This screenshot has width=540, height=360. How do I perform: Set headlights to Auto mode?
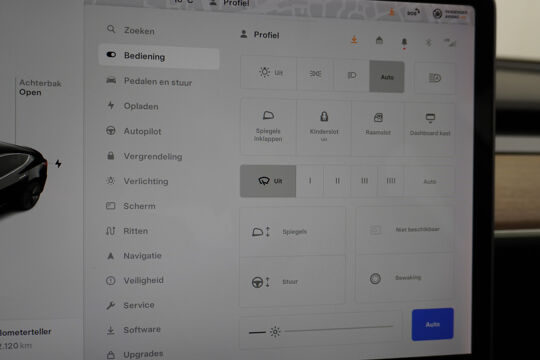pos(387,76)
